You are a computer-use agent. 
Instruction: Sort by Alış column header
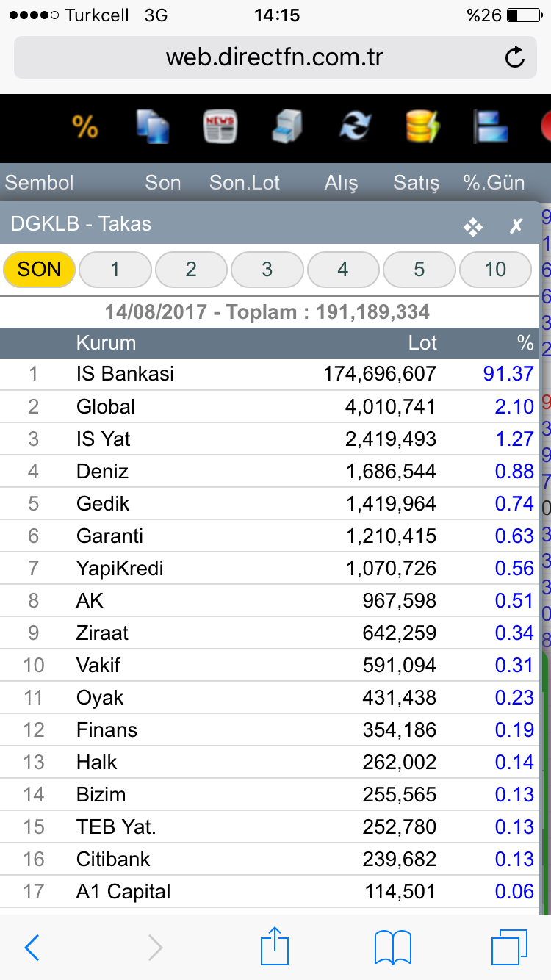click(x=342, y=183)
